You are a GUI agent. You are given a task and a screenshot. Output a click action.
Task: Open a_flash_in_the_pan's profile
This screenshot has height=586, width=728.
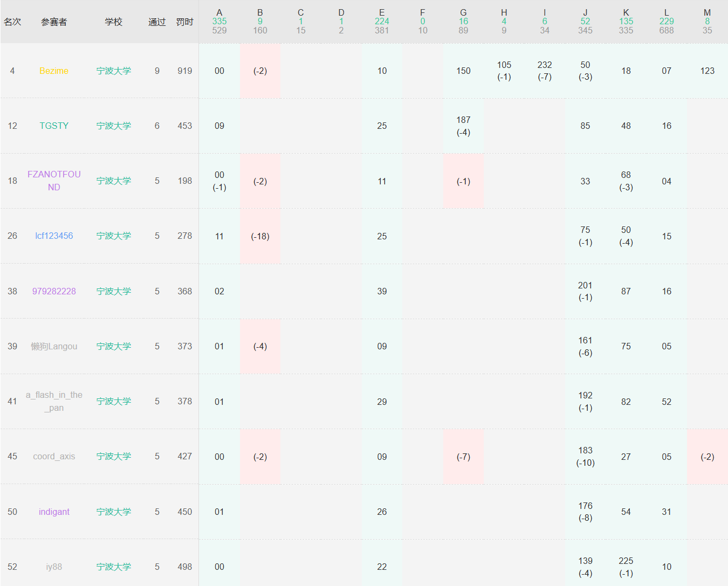[x=54, y=401]
